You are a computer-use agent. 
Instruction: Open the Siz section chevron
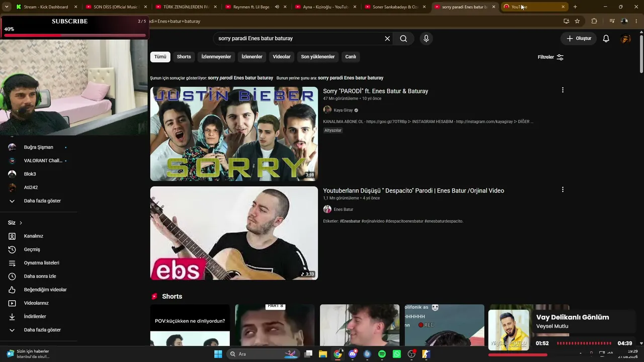pos(21,223)
